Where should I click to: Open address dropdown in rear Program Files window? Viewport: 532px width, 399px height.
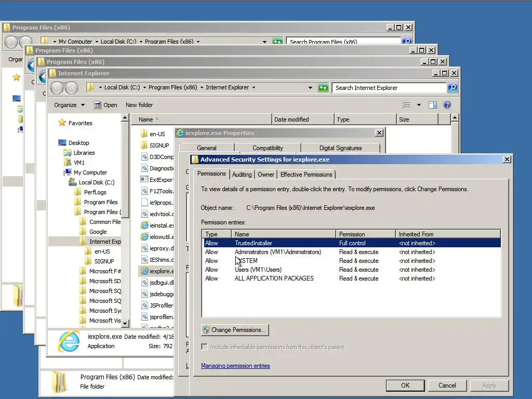(x=264, y=42)
